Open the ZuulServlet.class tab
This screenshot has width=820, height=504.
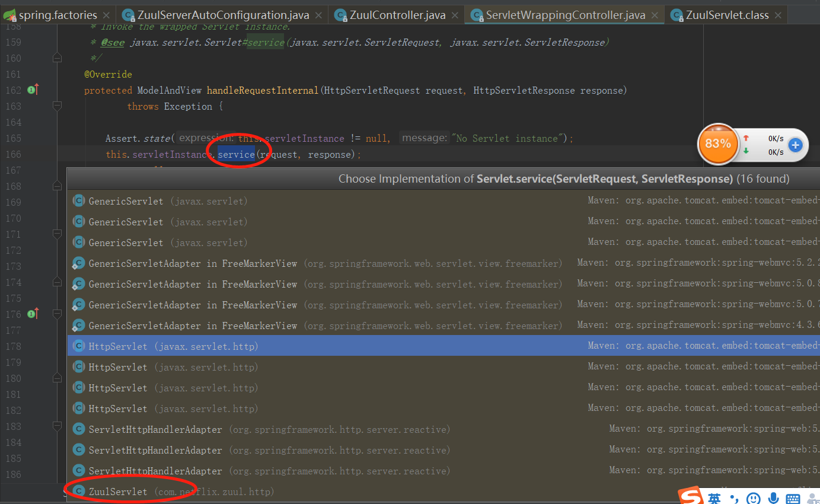click(727, 15)
